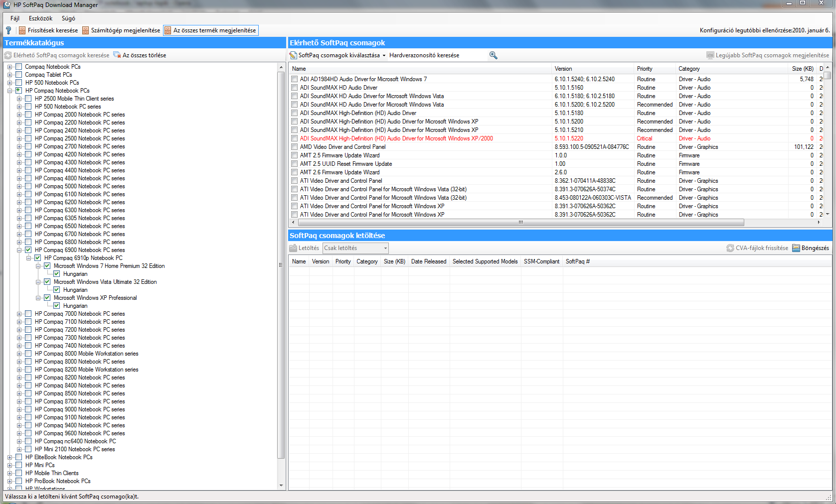Select HP Mini 2100 Notebook PC series
836x504 pixels.
75,449
